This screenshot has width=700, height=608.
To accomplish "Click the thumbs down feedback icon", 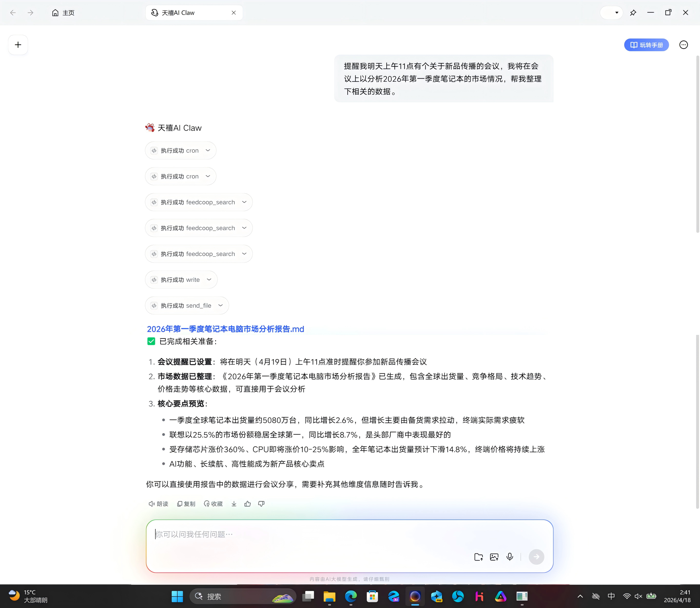I will pos(261,504).
